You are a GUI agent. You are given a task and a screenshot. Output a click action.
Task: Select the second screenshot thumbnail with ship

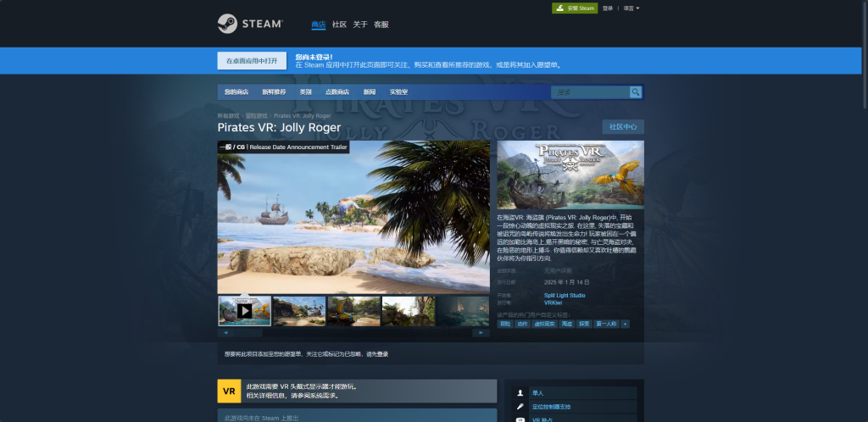tap(299, 311)
